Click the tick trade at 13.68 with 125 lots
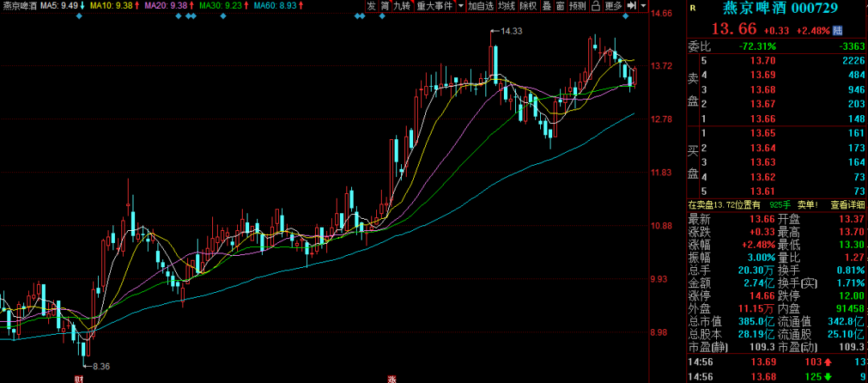The width and height of the screenshot is (868, 383). pos(776,377)
